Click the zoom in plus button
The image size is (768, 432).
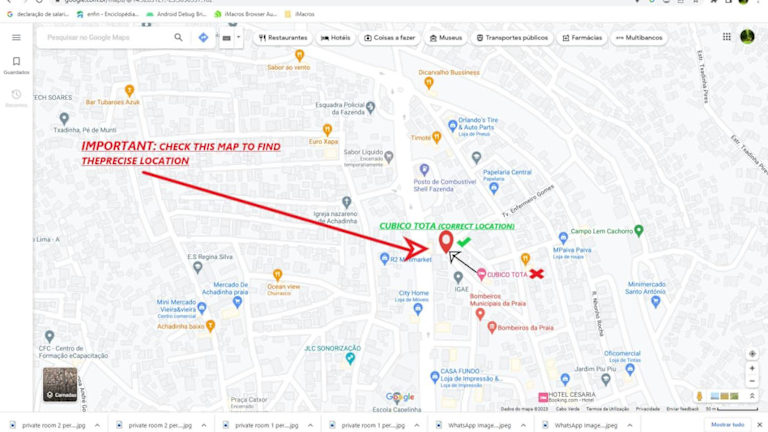tap(752, 368)
